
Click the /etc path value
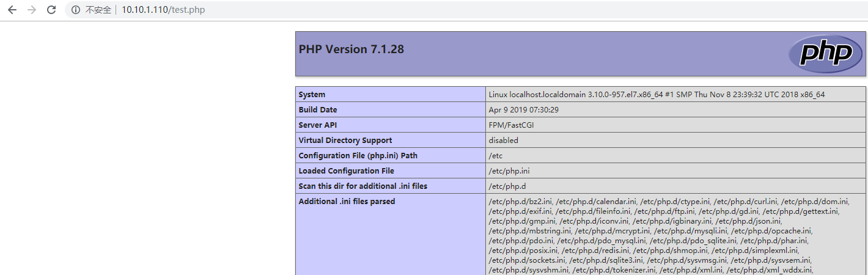495,156
